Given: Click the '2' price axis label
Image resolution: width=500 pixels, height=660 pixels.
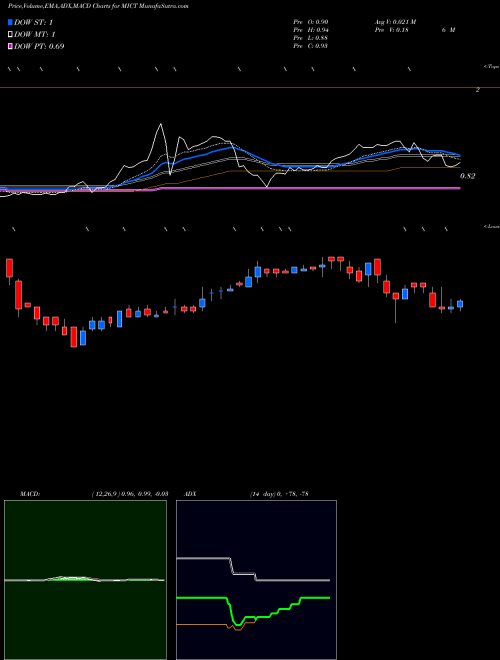Looking at the screenshot, I should point(478,90).
